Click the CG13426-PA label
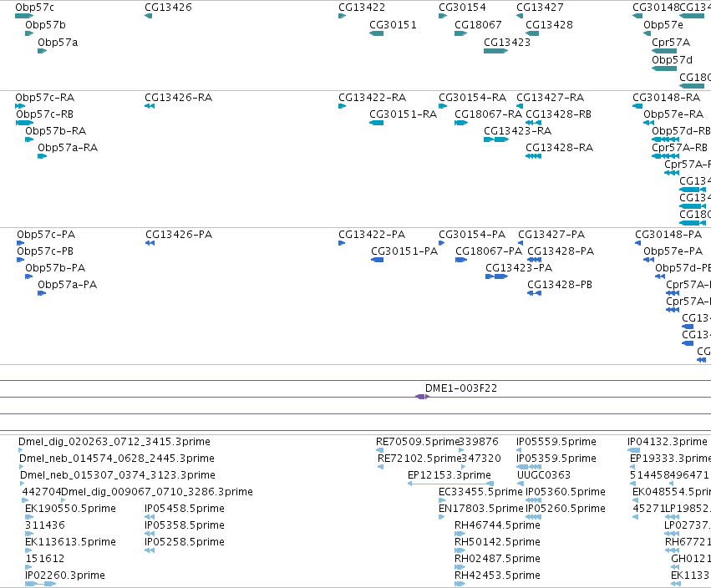The image size is (711, 588). pos(179,235)
